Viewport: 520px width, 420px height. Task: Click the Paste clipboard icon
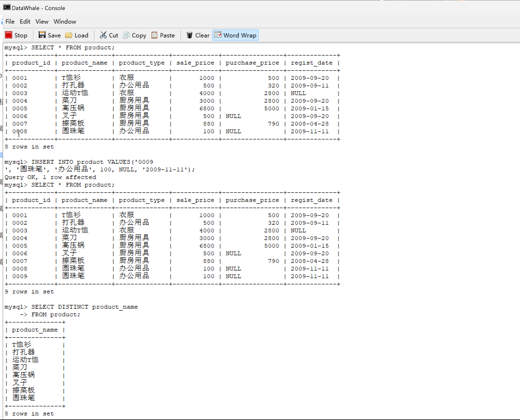[x=154, y=35]
